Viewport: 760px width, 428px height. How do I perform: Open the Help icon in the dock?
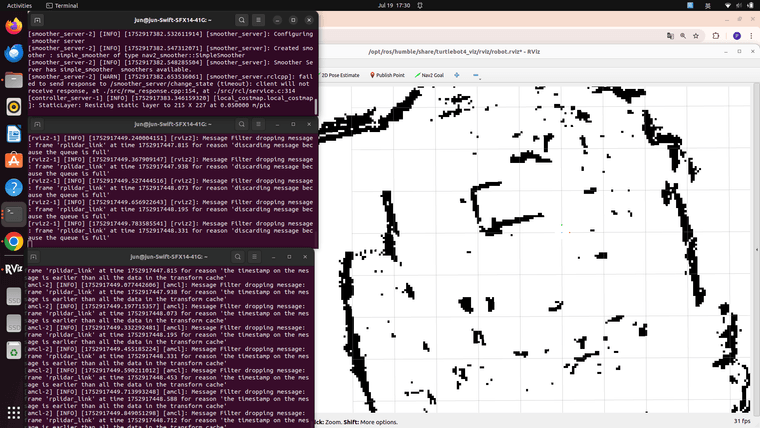coord(14,188)
